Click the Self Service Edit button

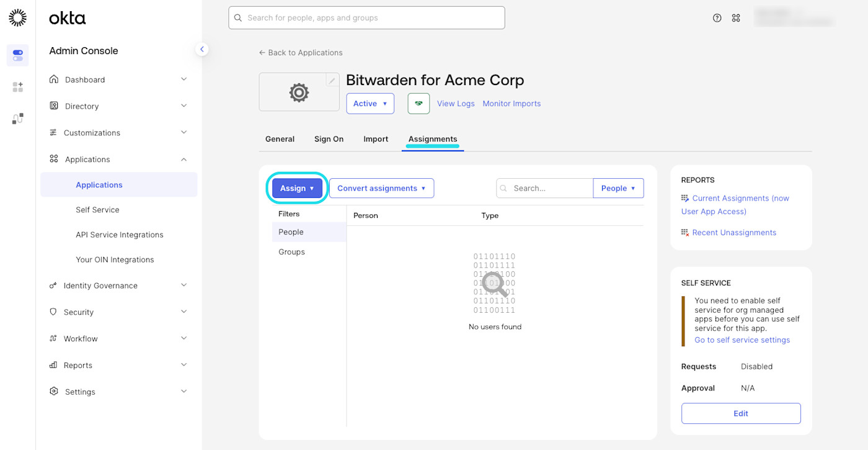coord(741,413)
